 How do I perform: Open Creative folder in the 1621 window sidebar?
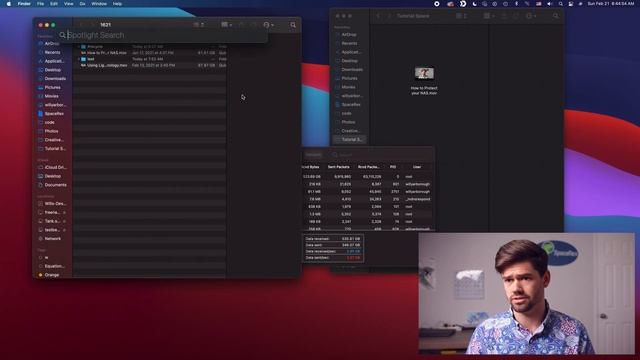point(52,140)
